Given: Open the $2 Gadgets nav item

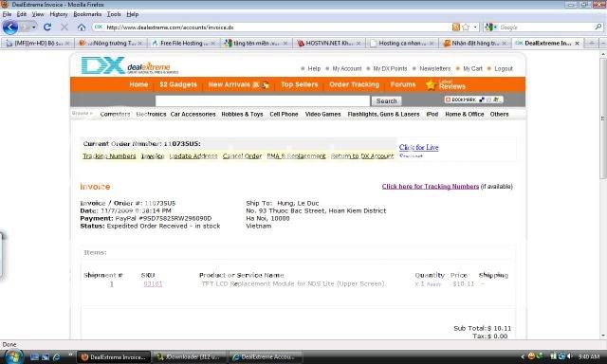Looking at the screenshot, I should (178, 84).
